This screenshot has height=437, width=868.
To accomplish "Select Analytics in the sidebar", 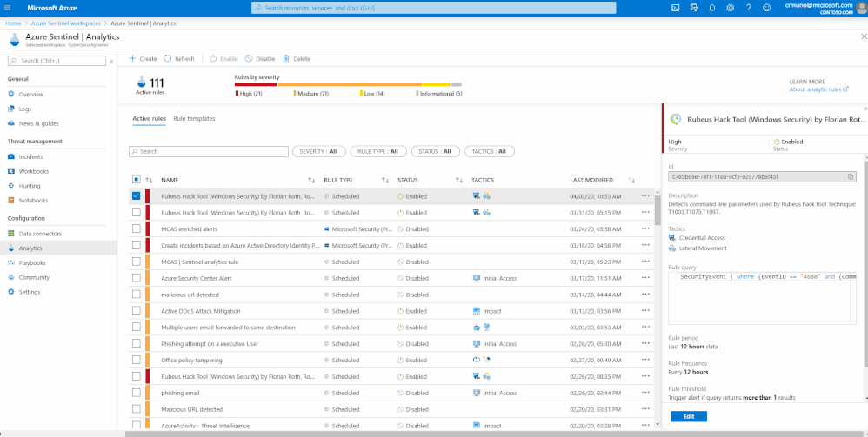I will 30,248.
